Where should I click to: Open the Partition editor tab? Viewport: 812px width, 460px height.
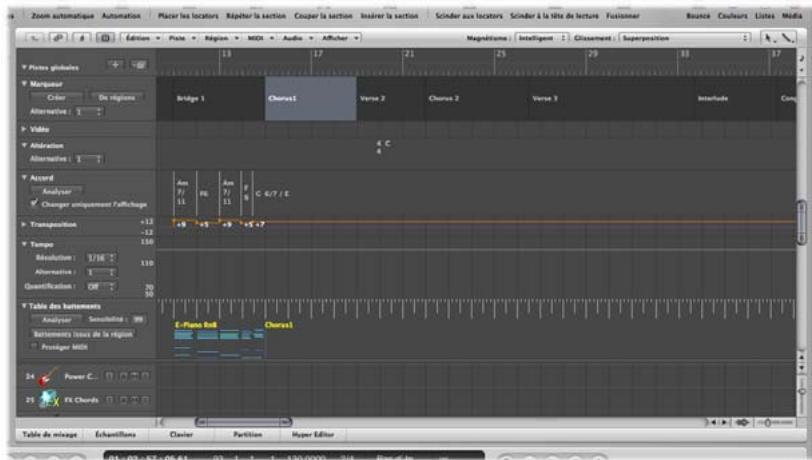(248, 435)
